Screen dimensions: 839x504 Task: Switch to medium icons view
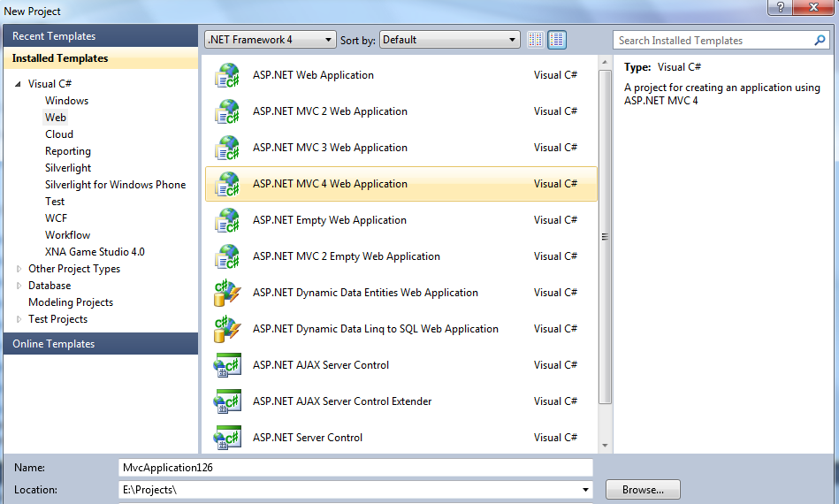click(557, 40)
